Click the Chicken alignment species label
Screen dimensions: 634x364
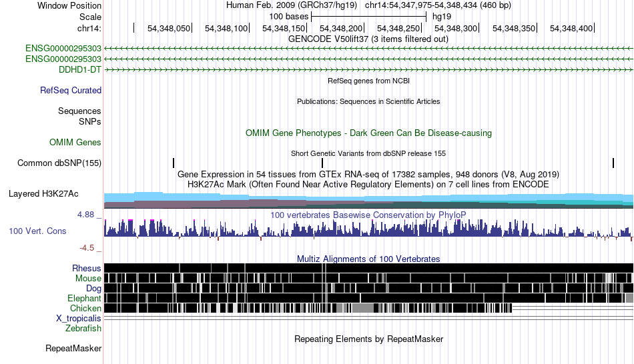[x=85, y=308]
